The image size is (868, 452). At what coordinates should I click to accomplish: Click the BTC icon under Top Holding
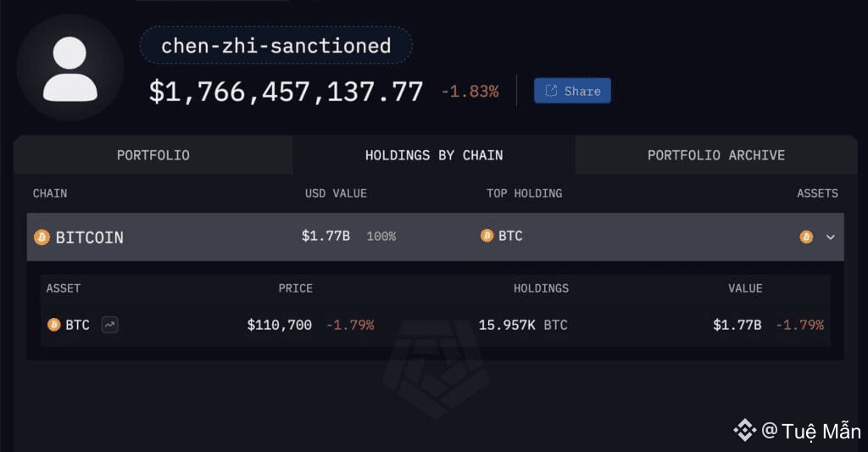(x=487, y=236)
